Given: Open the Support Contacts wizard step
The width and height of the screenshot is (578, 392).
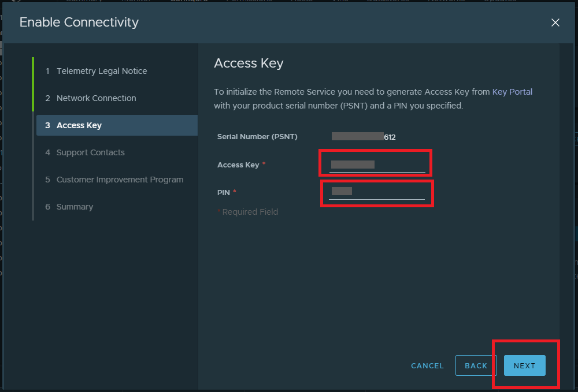Looking at the screenshot, I should tap(90, 152).
